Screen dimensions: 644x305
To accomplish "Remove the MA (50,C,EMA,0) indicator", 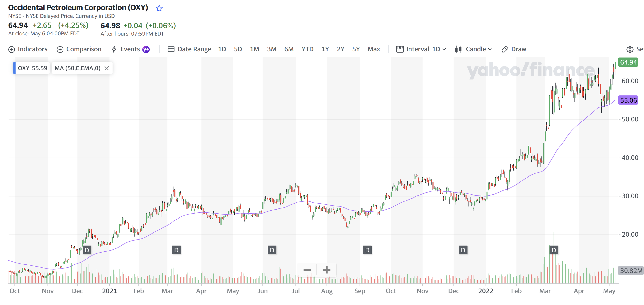I will [x=107, y=68].
